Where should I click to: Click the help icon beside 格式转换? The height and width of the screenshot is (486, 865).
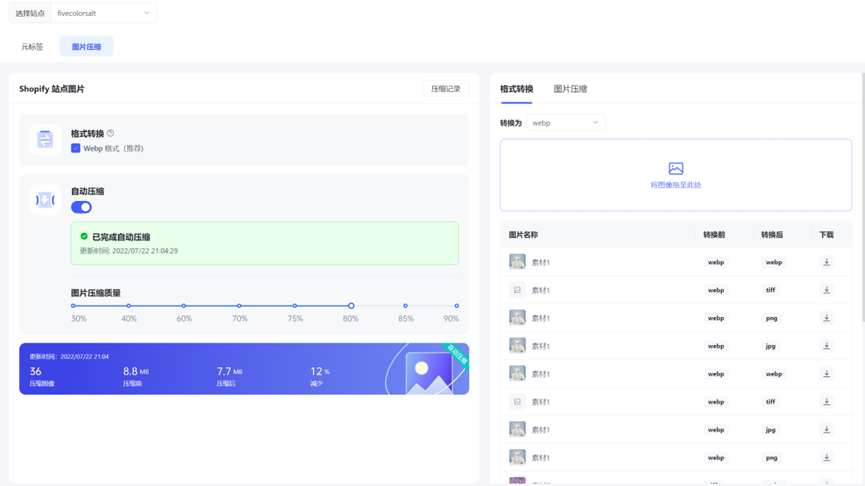[x=110, y=133]
